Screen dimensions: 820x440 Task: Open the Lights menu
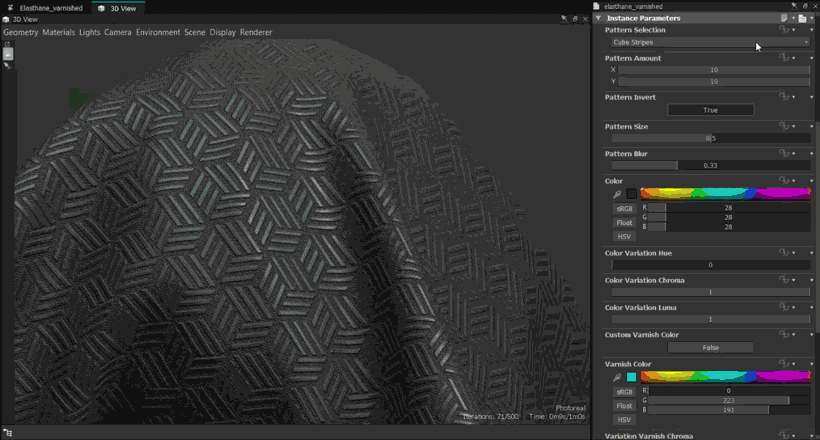(89, 32)
